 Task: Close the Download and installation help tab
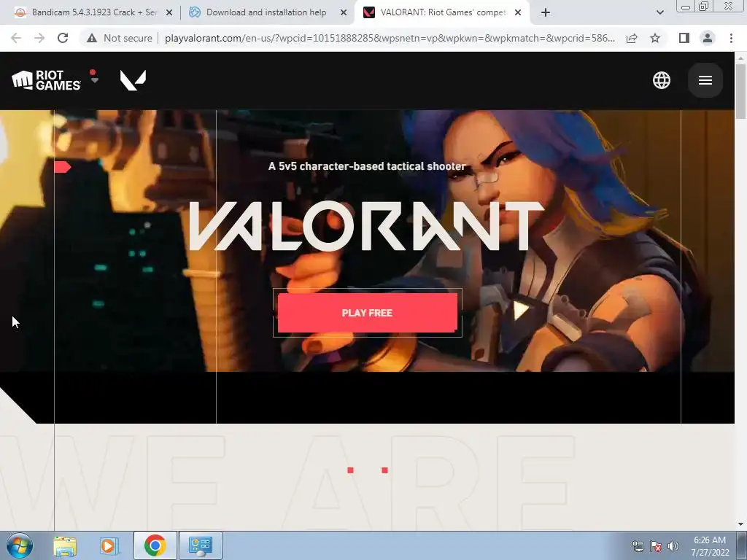click(x=344, y=13)
